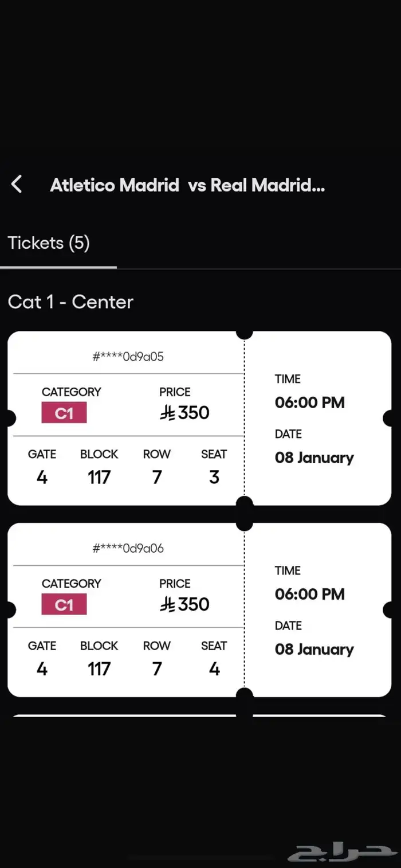Tap the Haraj watermark logo
This screenshot has width=401, height=868.
342,851
